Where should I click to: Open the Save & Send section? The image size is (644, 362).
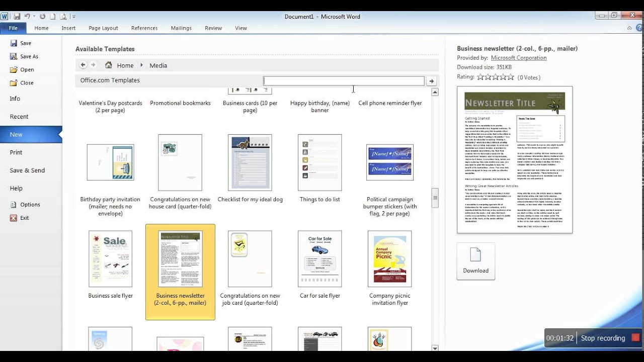27,170
